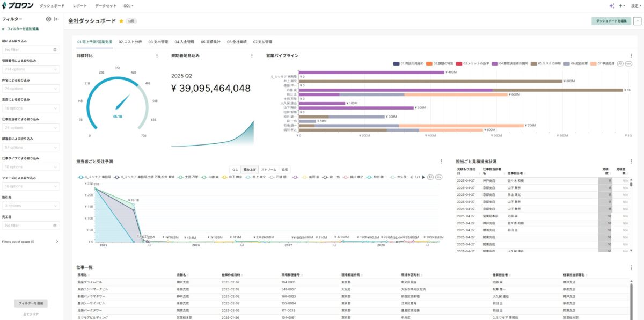Click the ダッシュボードを編集 button
This screenshot has width=644, height=320.
pyautogui.click(x=611, y=21)
